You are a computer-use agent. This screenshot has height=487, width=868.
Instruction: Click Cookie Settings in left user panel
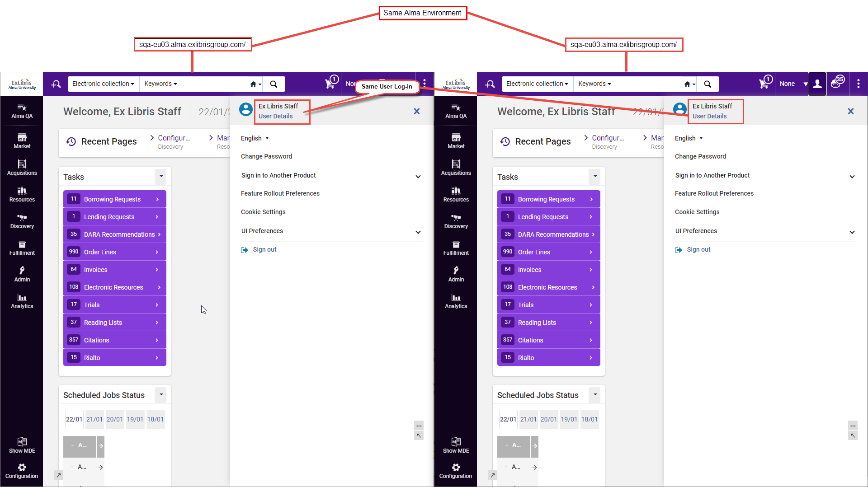click(x=263, y=212)
